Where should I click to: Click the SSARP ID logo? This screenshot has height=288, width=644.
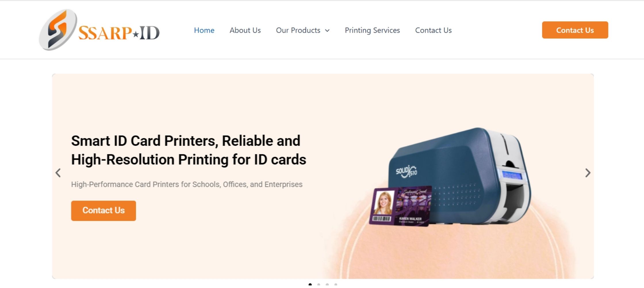point(99,30)
